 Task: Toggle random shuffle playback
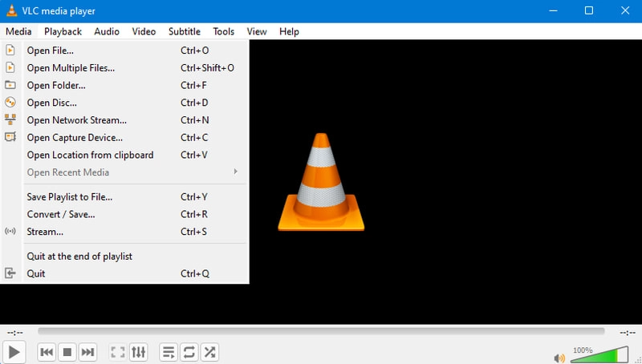point(209,352)
